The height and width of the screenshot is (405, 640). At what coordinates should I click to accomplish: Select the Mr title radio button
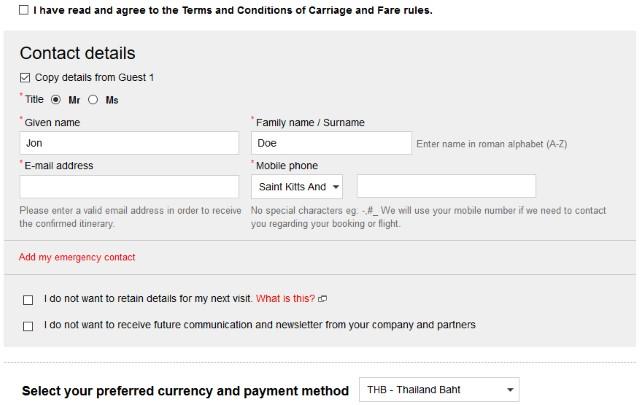click(56, 100)
